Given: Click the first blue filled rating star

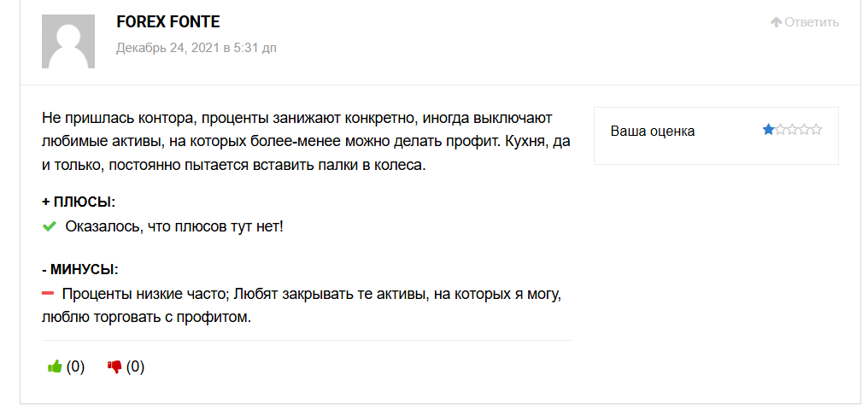Looking at the screenshot, I should [x=768, y=131].
